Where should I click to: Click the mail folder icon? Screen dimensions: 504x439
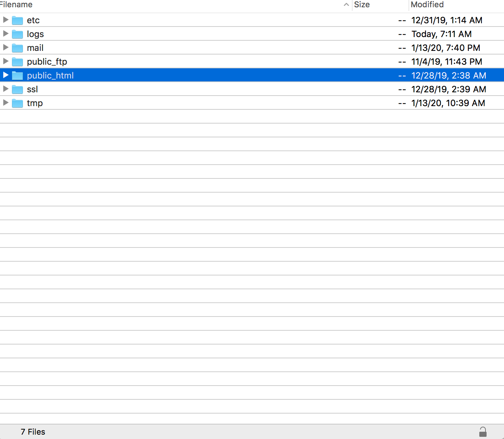[17, 48]
